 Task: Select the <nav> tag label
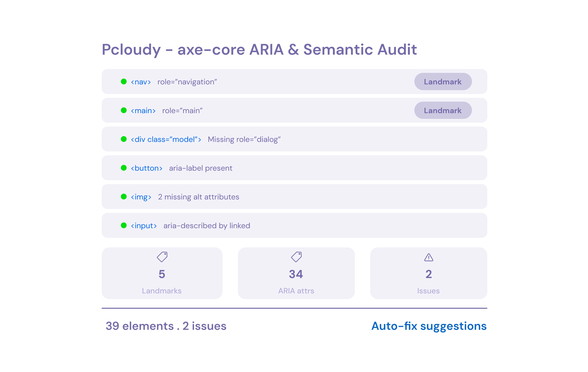pos(141,82)
